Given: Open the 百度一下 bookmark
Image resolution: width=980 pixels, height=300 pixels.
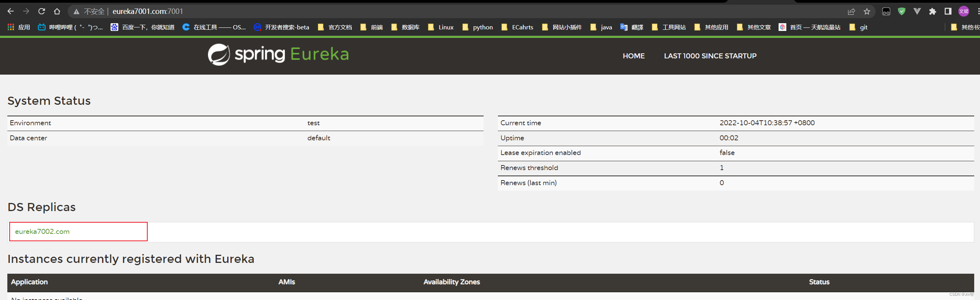Looking at the screenshot, I should click(x=143, y=27).
